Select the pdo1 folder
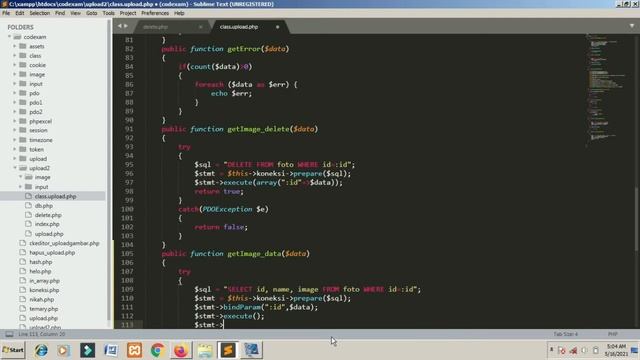 click(x=36, y=102)
